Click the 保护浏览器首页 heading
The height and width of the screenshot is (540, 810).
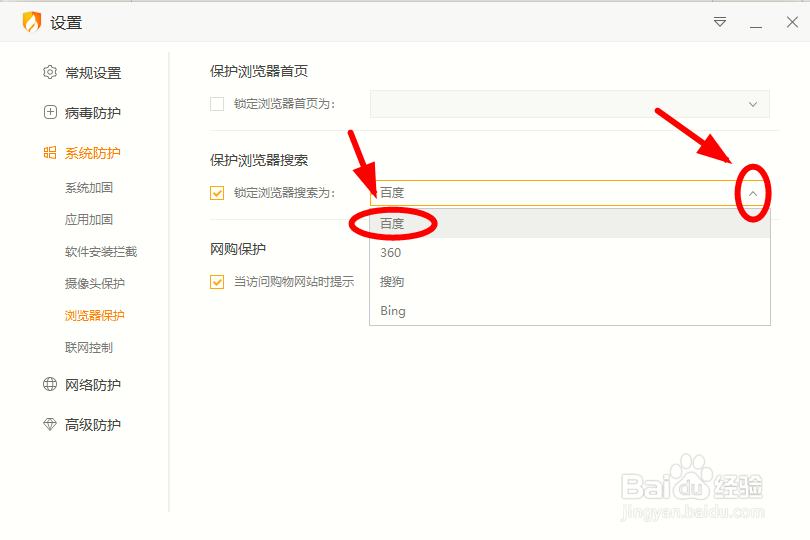point(259,71)
